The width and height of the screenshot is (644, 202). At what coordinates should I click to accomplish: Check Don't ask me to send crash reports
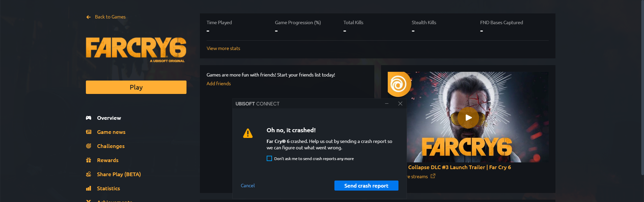pyautogui.click(x=269, y=158)
